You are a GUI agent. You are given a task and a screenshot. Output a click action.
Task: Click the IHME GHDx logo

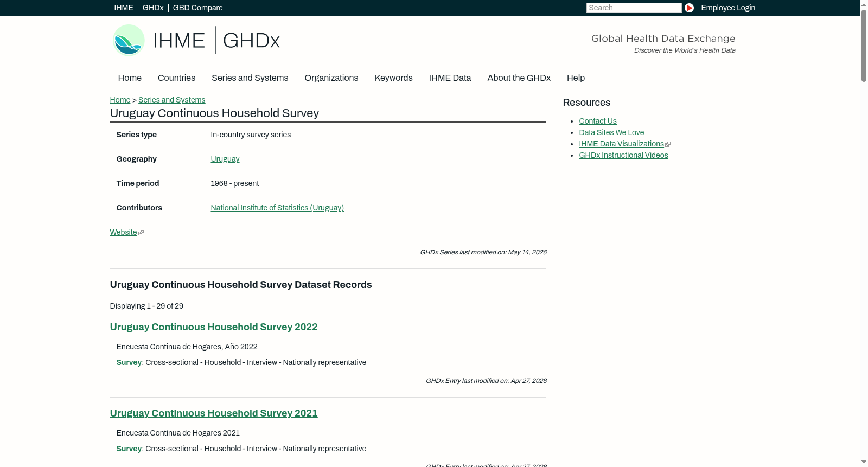[x=196, y=40]
